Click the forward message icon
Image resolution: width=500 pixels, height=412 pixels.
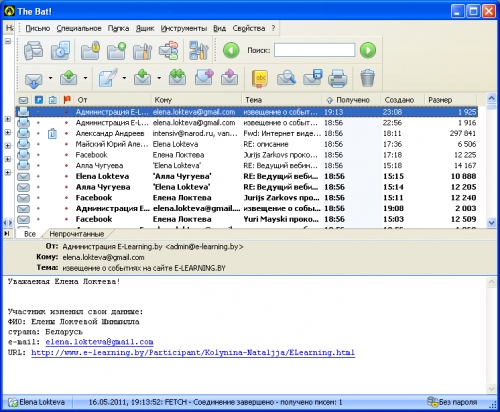tap(204, 78)
